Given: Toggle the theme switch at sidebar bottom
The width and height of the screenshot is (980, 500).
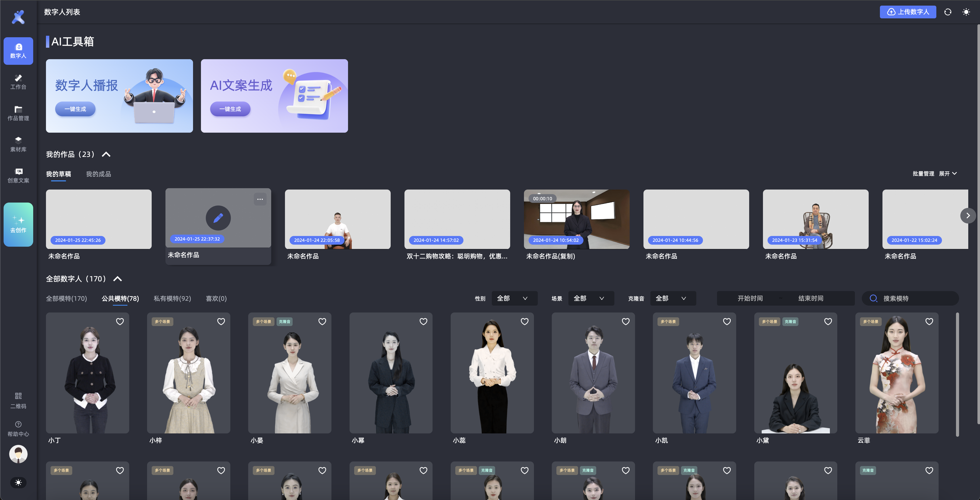Looking at the screenshot, I should (x=18, y=482).
